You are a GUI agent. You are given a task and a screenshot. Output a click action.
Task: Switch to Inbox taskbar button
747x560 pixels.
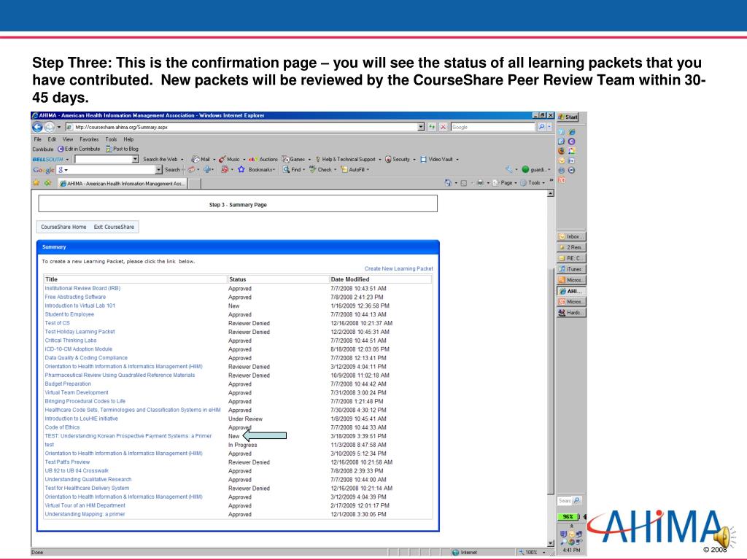click(x=571, y=237)
